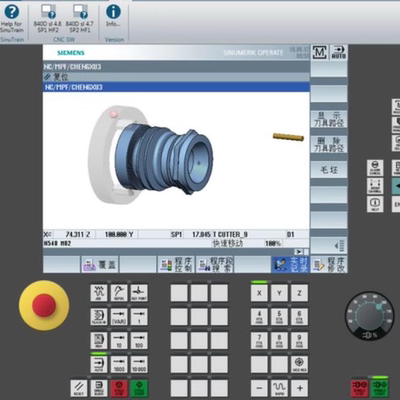Click the 毛坯 softkey

coord(329,170)
